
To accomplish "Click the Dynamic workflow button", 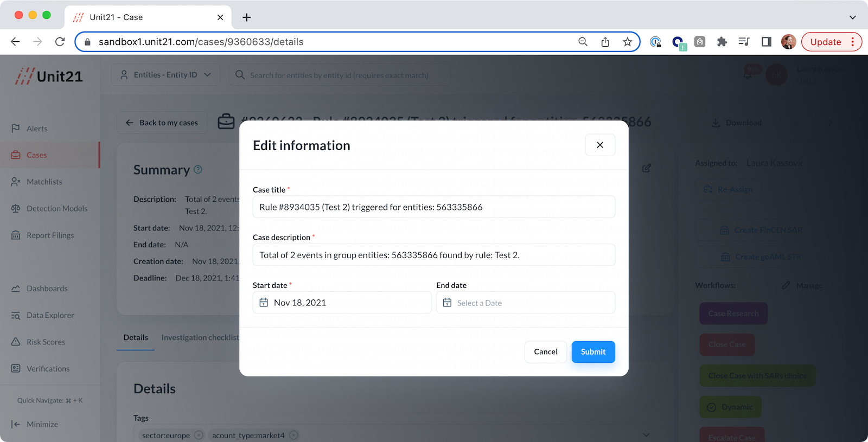I will coord(730,407).
